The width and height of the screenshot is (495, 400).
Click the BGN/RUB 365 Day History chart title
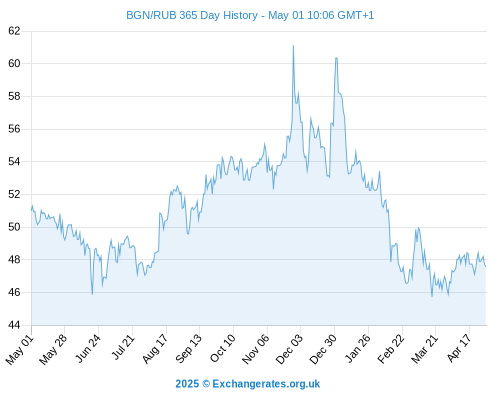pyautogui.click(x=250, y=15)
